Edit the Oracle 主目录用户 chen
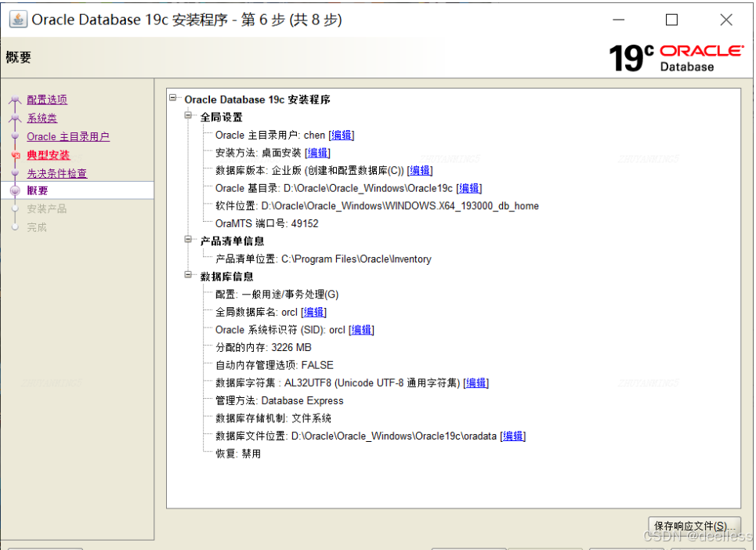Screen dimensions: 756x550 [342, 135]
